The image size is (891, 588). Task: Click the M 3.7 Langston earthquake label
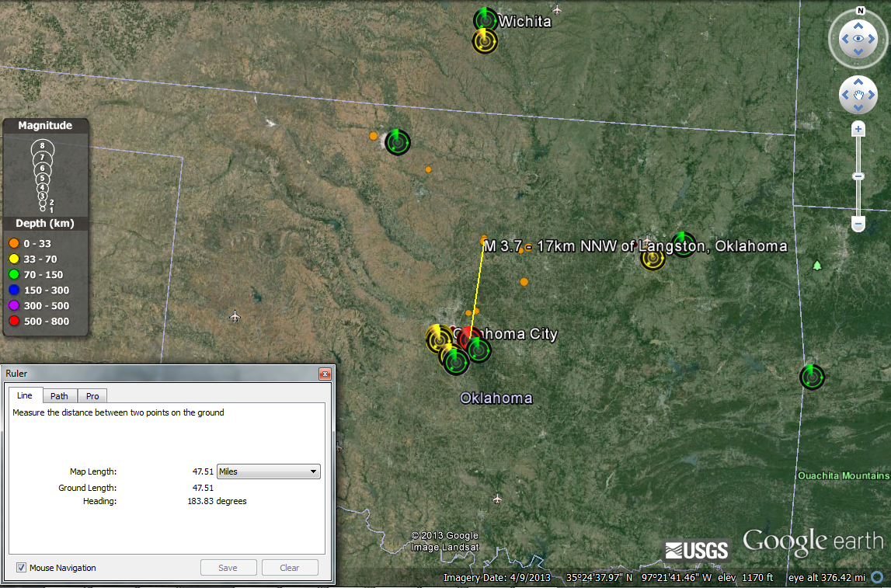[635, 246]
